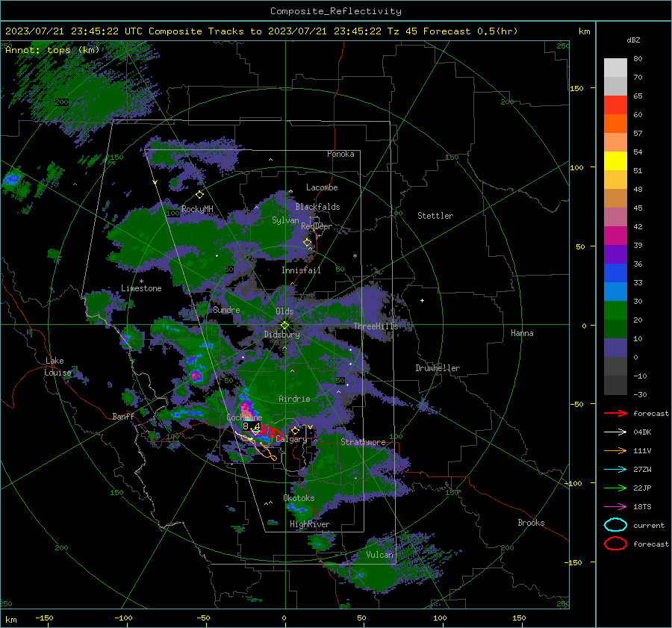Click the light gray swatch between 80 and 70 dBZ
The image size is (672, 628).
point(615,68)
